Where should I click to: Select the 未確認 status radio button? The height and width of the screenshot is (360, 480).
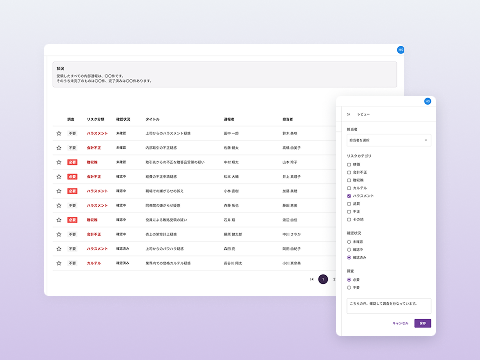pyautogui.click(x=349, y=242)
